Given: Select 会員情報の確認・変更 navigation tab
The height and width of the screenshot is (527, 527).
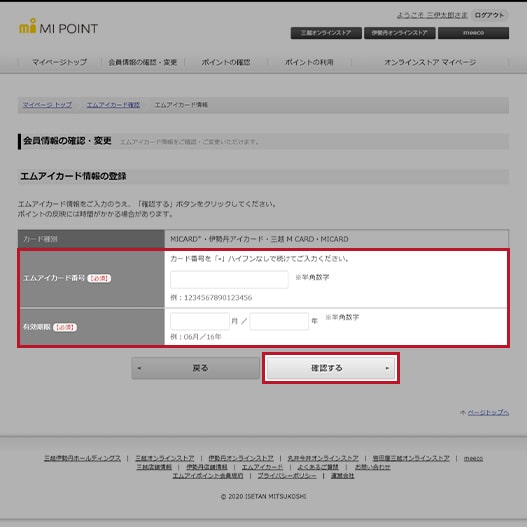Looking at the screenshot, I should [x=143, y=62].
